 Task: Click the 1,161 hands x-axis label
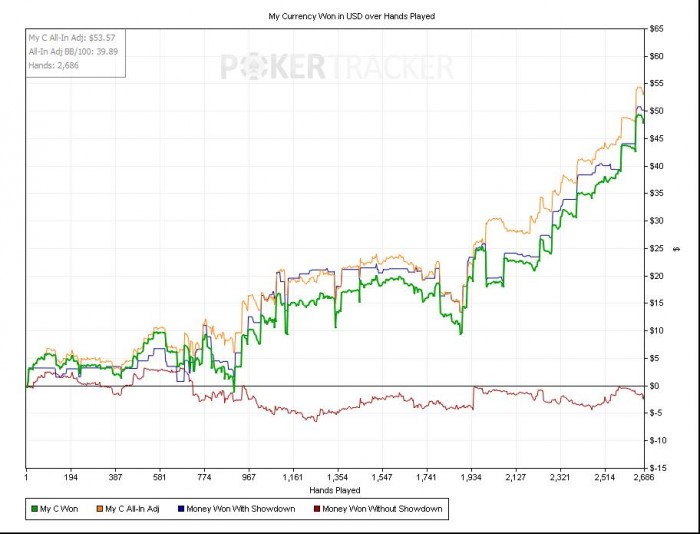pyautogui.click(x=293, y=477)
